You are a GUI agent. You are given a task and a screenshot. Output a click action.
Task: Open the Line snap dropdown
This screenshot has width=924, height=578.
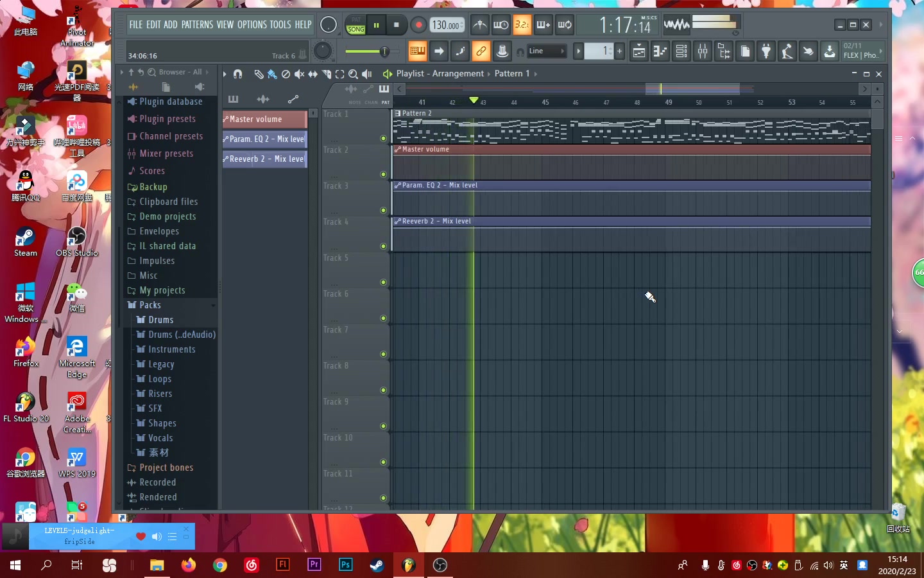tap(546, 51)
